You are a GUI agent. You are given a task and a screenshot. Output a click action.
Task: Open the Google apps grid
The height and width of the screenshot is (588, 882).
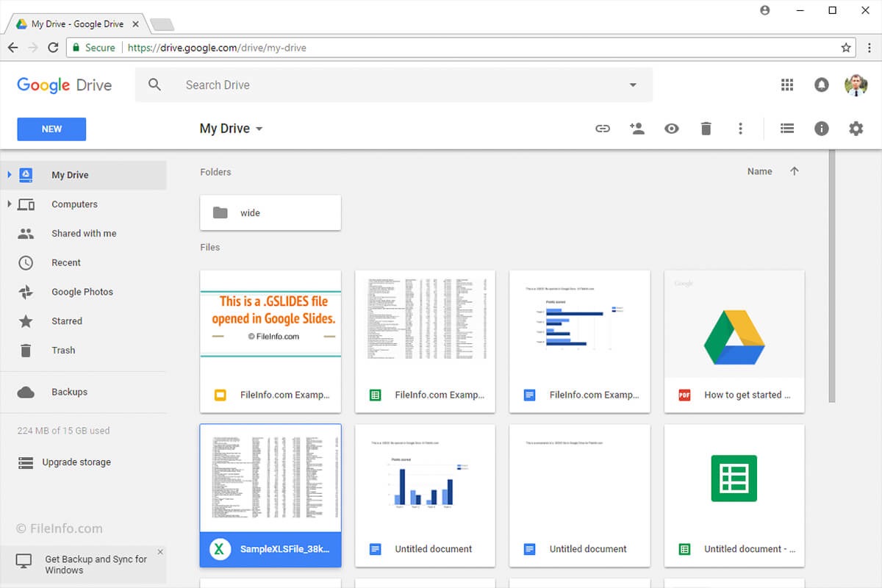pos(786,85)
